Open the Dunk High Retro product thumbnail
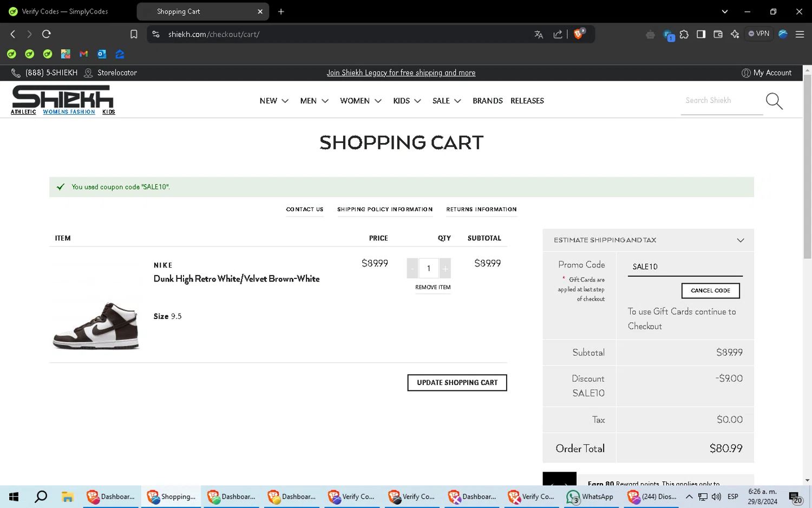The image size is (812, 508). pyautogui.click(x=96, y=325)
